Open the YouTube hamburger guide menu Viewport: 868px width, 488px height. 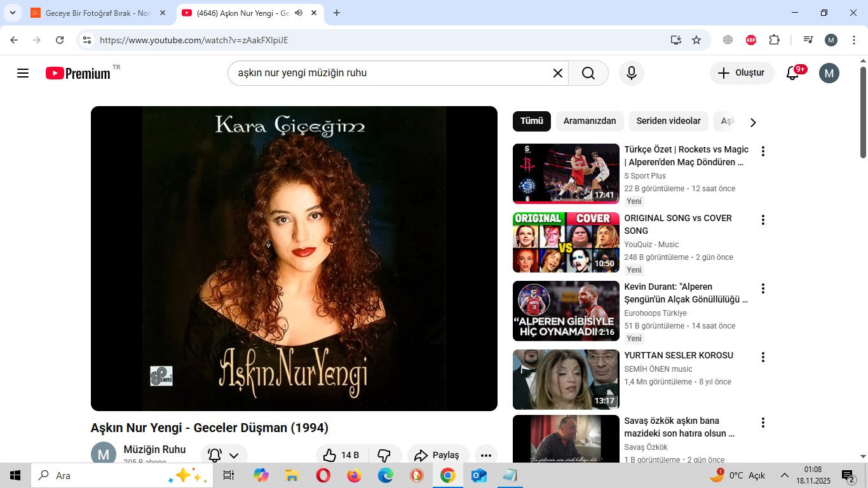[x=23, y=73]
